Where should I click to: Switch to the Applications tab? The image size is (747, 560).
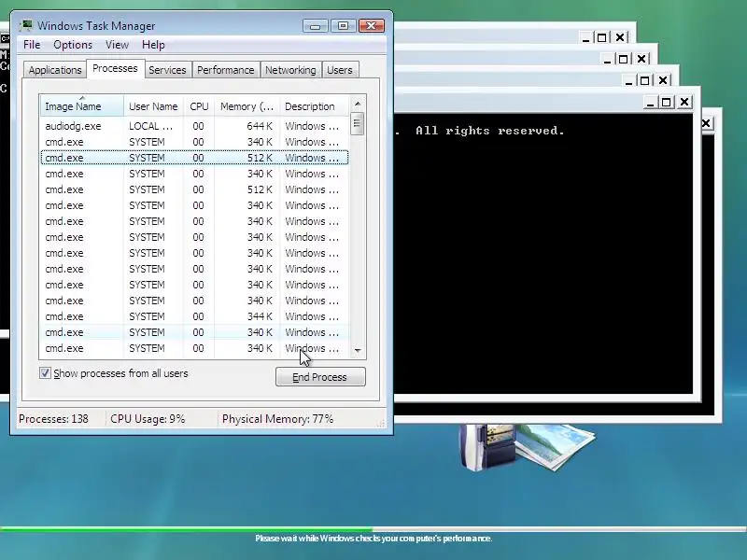pos(55,70)
